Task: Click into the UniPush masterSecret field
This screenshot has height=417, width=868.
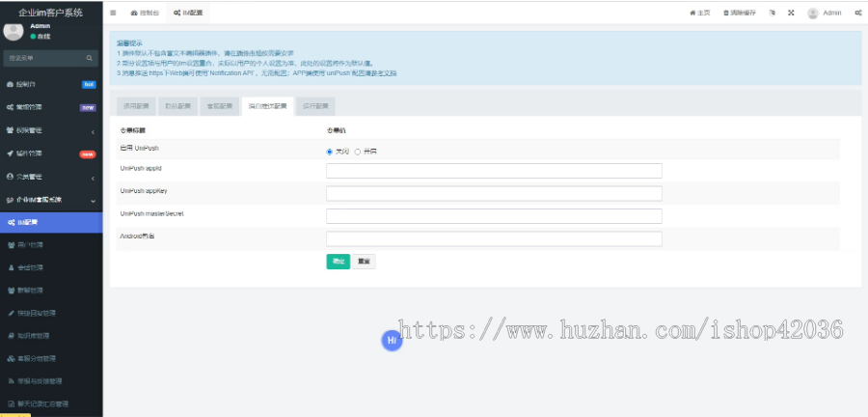Action: tap(494, 216)
